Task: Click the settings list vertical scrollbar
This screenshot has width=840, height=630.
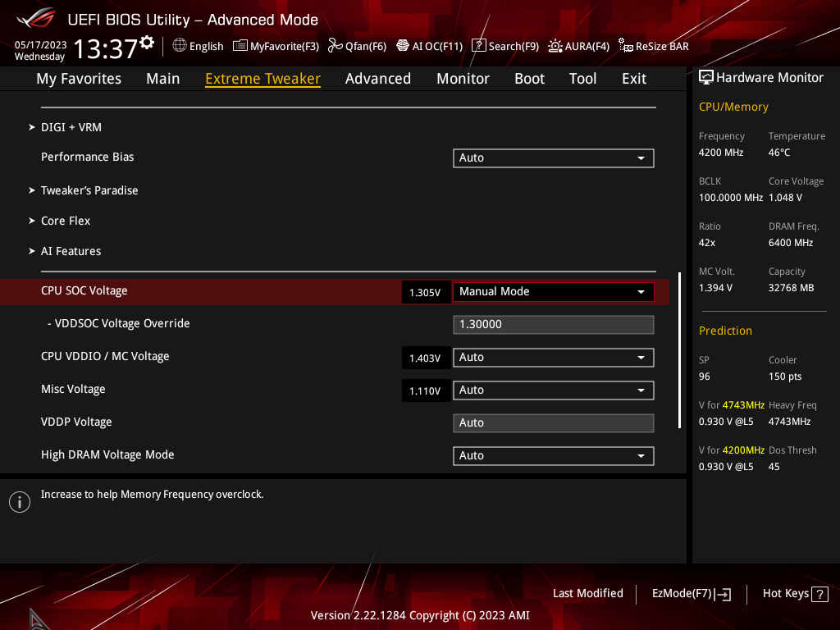Action: click(679, 350)
